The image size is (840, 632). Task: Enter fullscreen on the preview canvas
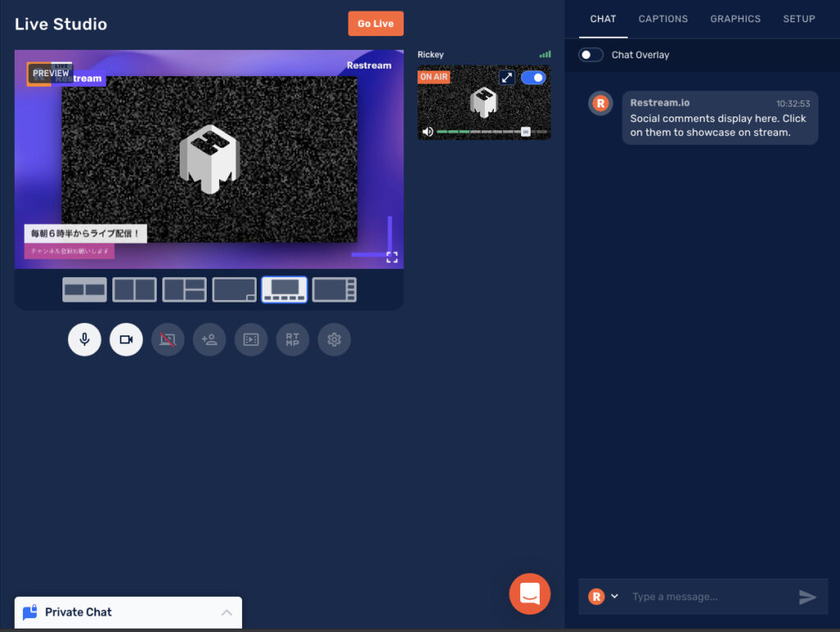click(392, 257)
